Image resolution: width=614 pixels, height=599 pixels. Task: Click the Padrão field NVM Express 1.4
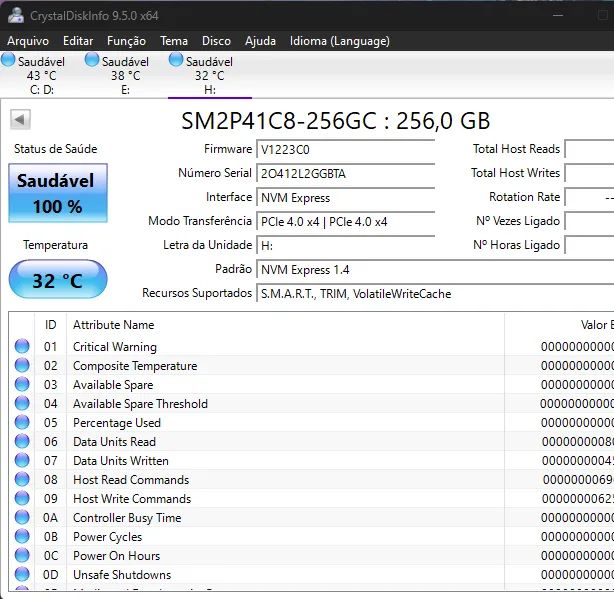point(435,270)
